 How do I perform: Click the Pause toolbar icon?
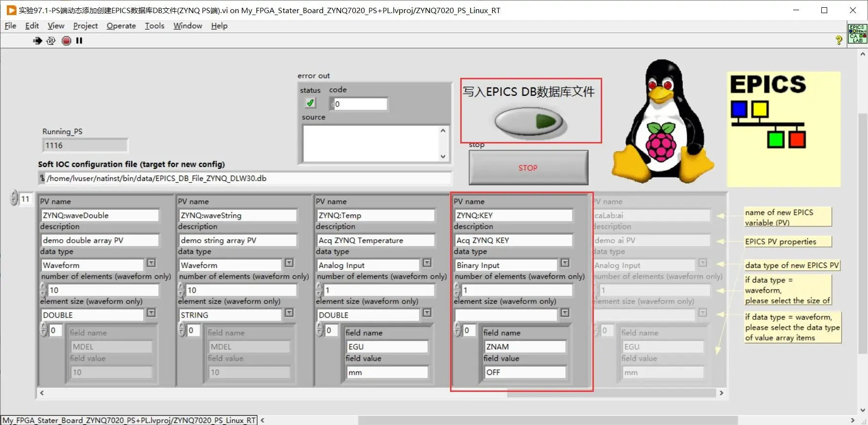[79, 41]
